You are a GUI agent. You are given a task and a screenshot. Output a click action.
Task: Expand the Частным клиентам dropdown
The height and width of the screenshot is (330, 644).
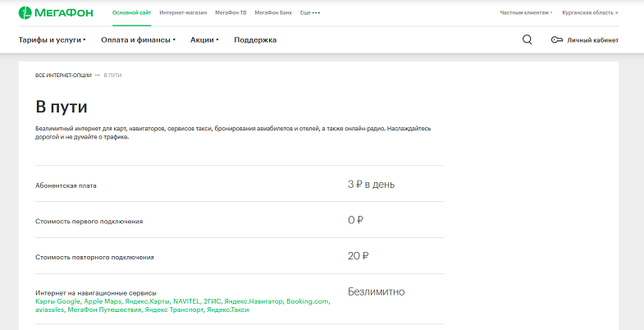(526, 13)
